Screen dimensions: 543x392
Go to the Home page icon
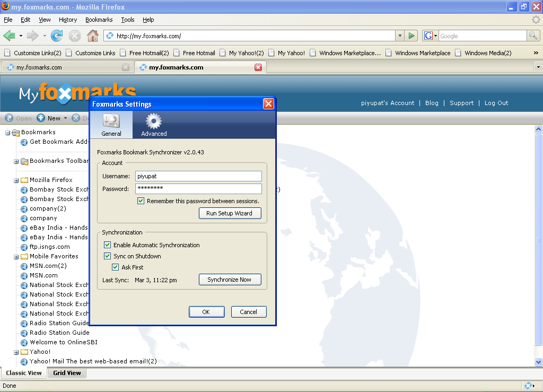click(92, 36)
